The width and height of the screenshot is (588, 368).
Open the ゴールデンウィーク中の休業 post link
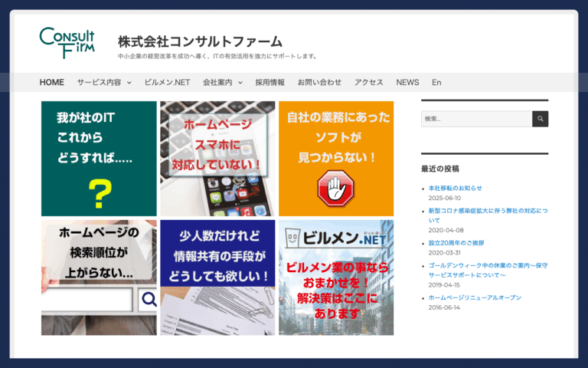coord(488,270)
